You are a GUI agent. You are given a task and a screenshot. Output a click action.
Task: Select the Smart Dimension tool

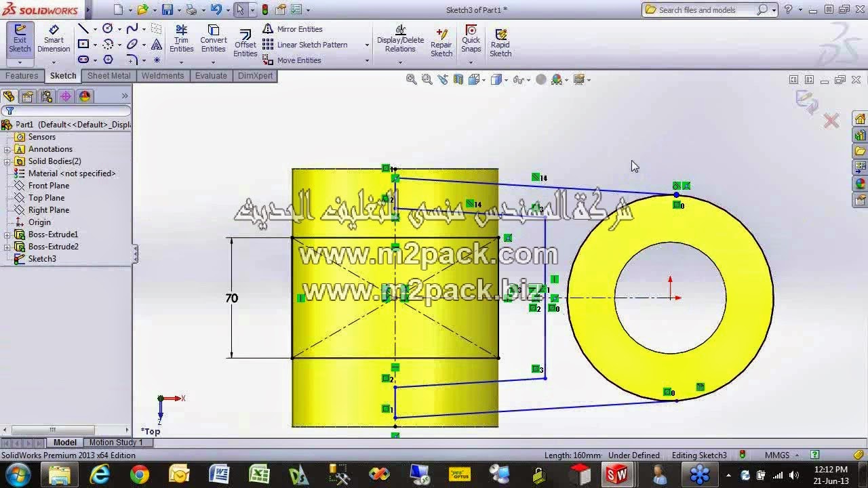pyautogui.click(x=54, y=39)
